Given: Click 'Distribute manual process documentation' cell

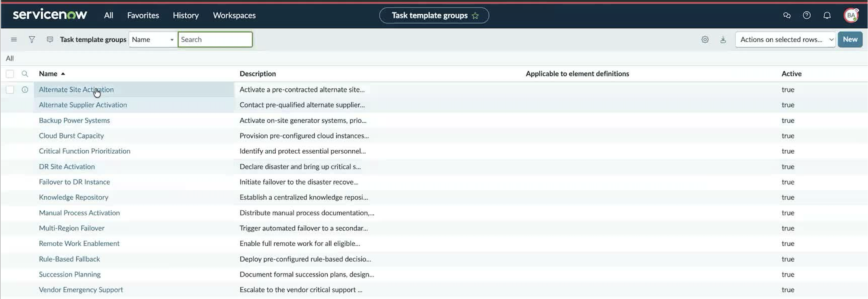Looking at the screenshot, I should (x=307, y=213).
